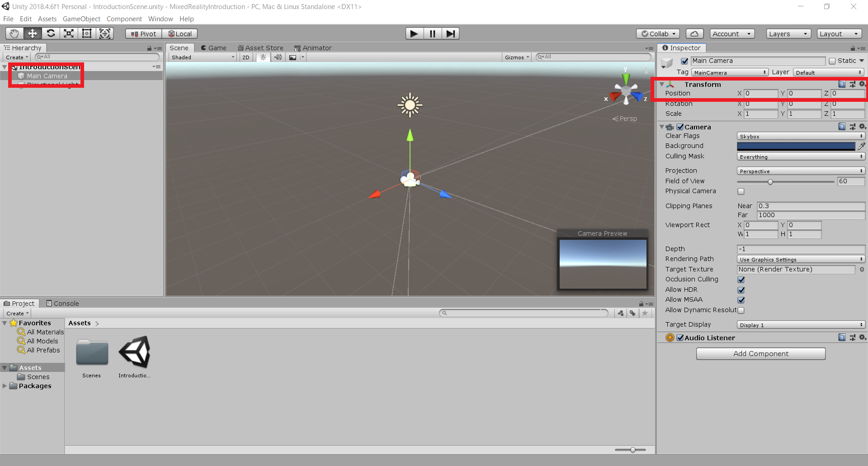
Task: Toggle the Main Camera active checkbox
Action: (x=684, y=61)
